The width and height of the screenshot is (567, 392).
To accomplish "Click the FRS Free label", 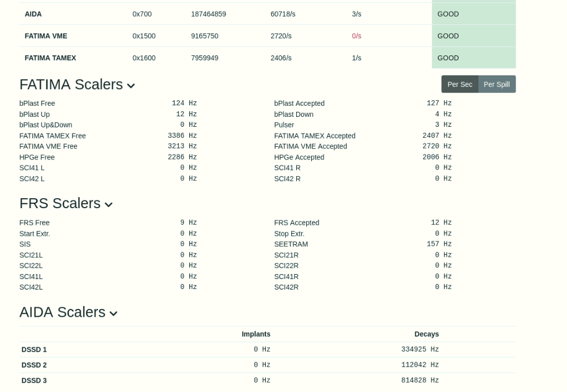I will 34,223.
